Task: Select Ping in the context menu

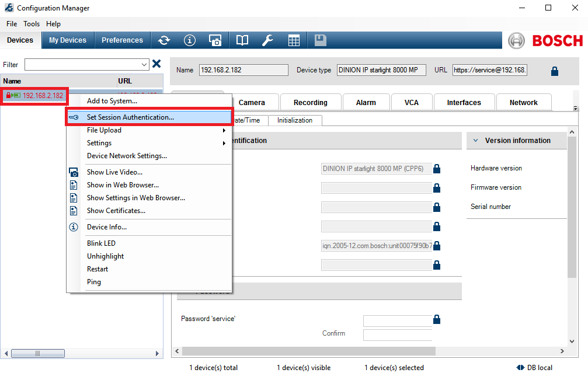Action: pos(149,282)
